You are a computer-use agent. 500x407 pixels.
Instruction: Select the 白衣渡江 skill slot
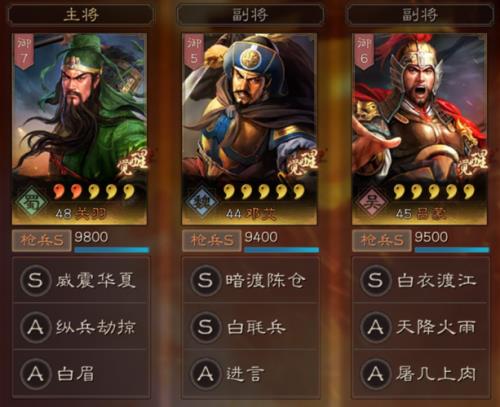421,280
